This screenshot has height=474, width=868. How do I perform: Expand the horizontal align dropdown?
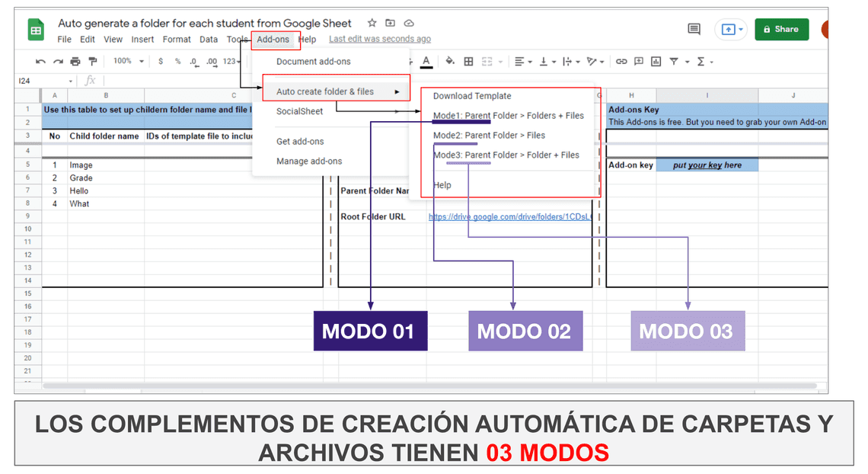click(522, 62)
